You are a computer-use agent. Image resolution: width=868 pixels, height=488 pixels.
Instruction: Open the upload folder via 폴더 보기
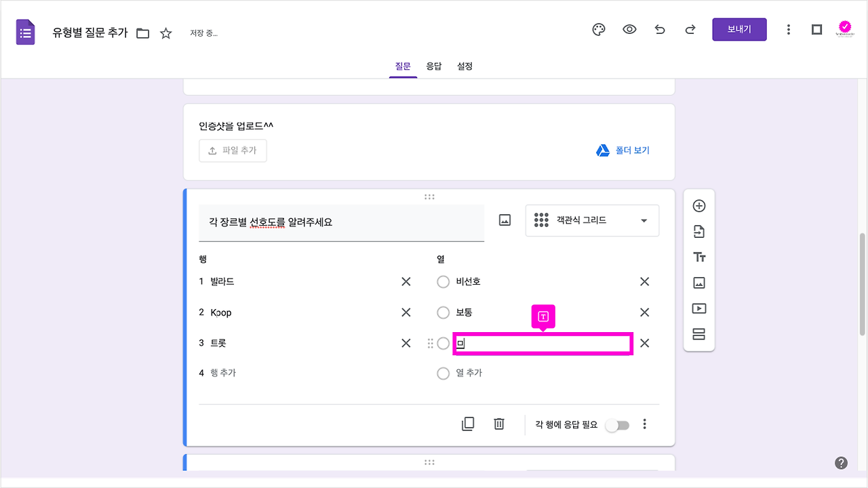(x=623, y=150)
